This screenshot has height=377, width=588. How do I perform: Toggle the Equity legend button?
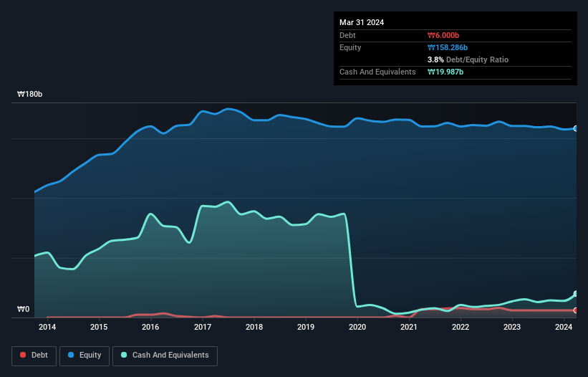tap(85, 355)
